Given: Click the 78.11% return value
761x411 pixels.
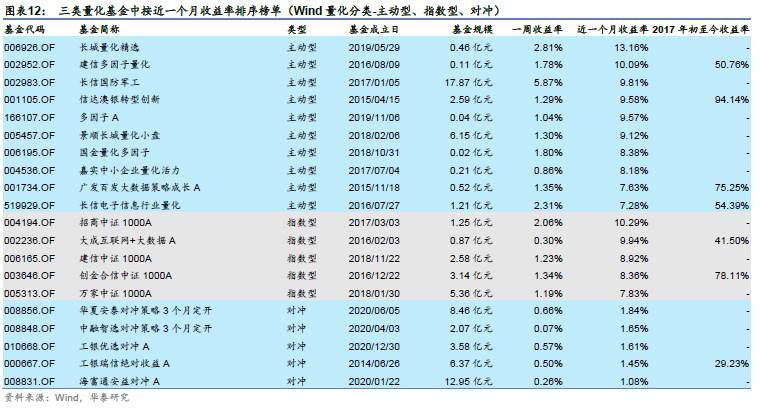Looking at the screenshot, I should [x=732, y=276].
